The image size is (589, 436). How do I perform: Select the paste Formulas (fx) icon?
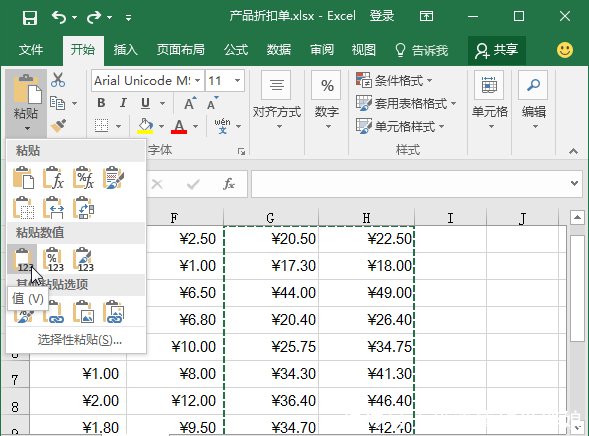point(53,178)
